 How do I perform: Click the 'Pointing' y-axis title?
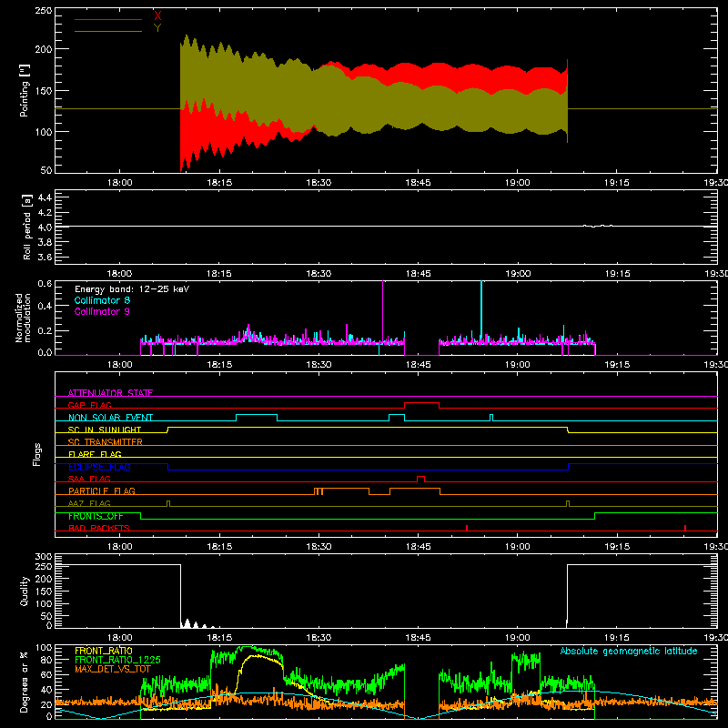coord(25,90)
